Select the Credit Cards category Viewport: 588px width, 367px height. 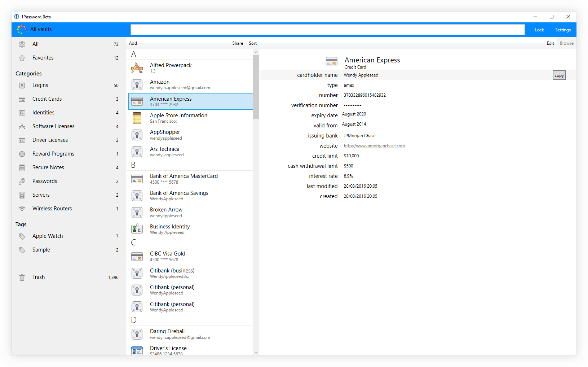[x=68, y=99]
